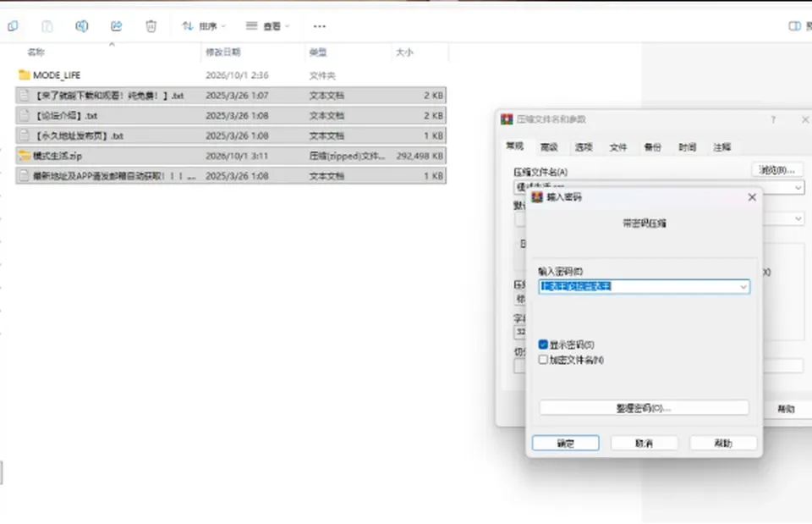
Task: Uncheck the 显示密码 checkbox
Action: (x=543, y=345)
